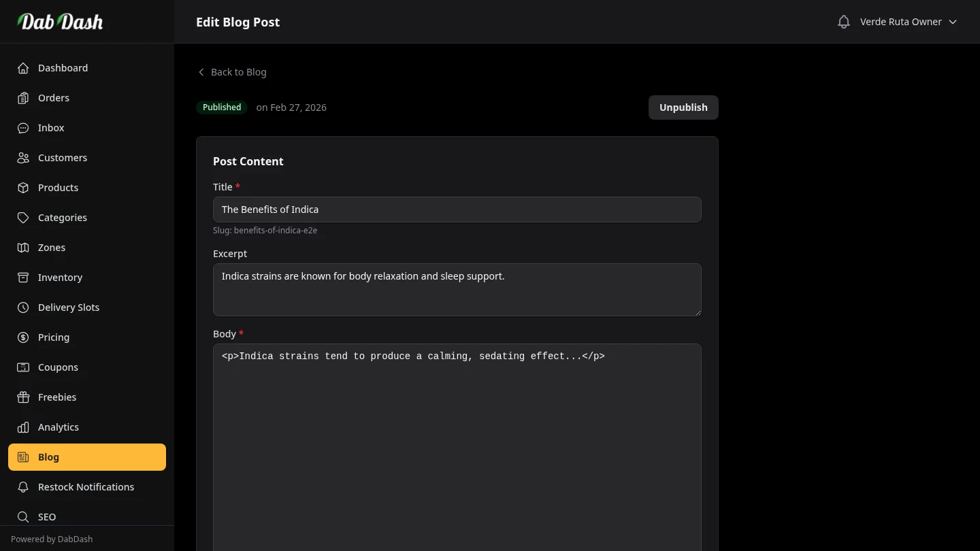The image size is (980, 551).
Task: Follow the Back to Blog link
Action: click(x=231, y=71)
